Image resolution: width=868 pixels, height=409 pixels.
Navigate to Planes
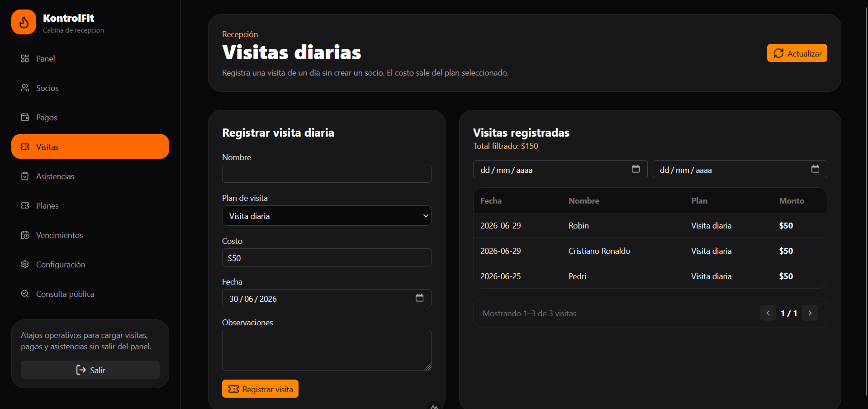(x=90, y=205)
